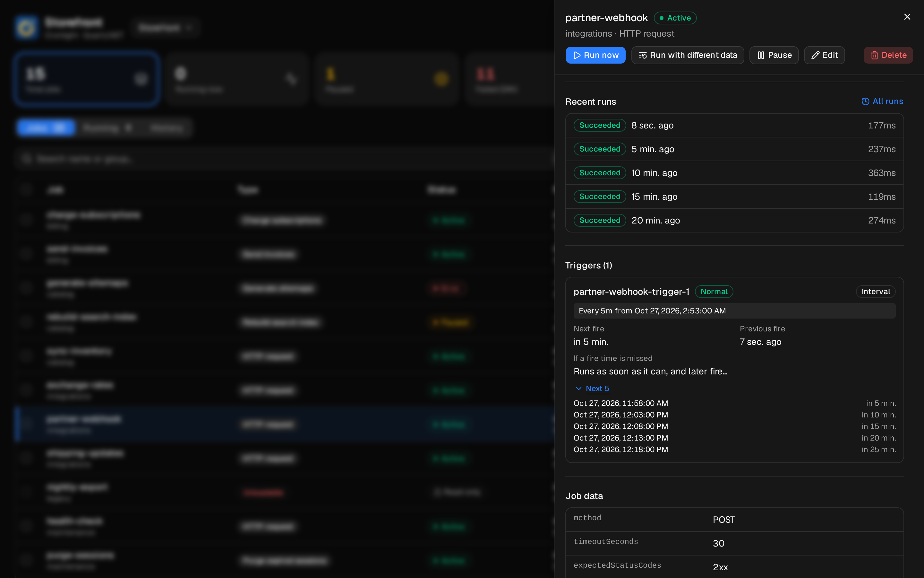
Task: Close the partner-webhook detail panel
Action: tap(907, 17)
